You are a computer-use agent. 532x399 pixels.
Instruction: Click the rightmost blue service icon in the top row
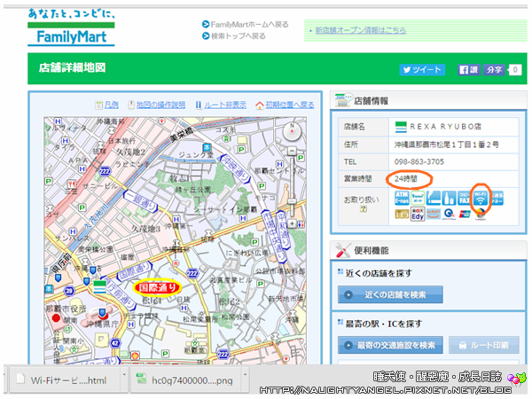pos(497,198)
